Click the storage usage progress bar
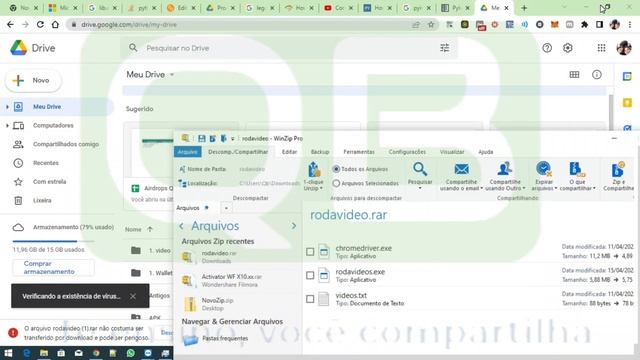 (x=53, y=241)
